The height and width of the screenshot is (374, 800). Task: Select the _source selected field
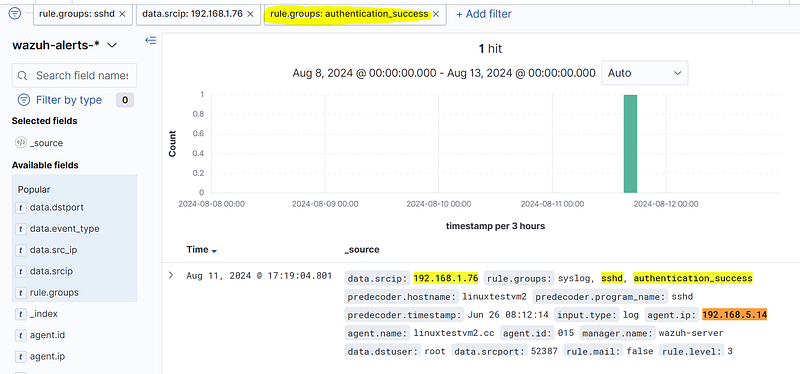click(x=46, y=143)
